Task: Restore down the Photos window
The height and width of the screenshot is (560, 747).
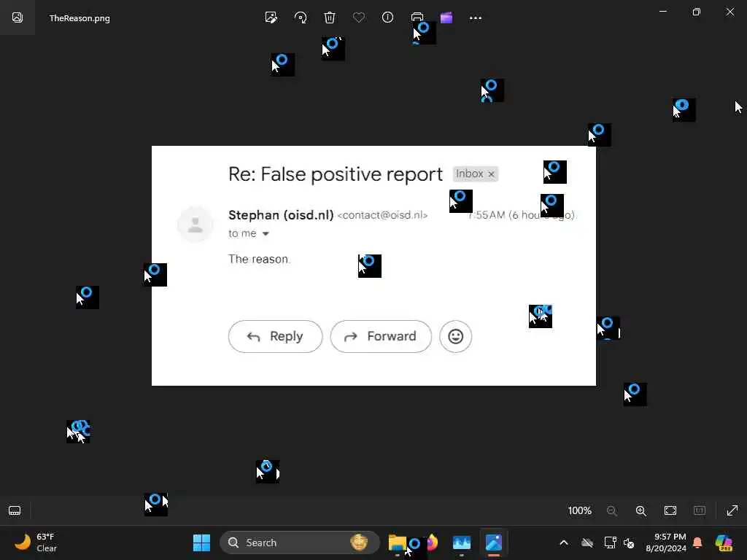Action: click(x=697, y=12)
